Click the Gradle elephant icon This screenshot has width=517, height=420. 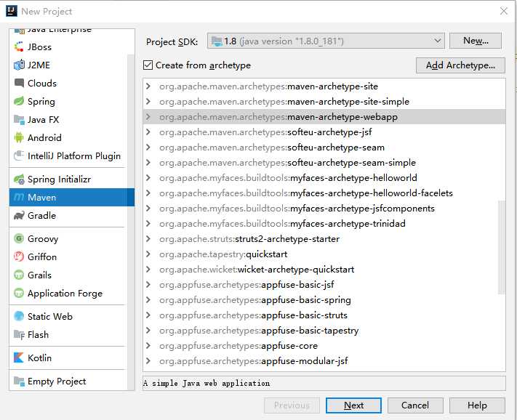(x=19, y=215)
